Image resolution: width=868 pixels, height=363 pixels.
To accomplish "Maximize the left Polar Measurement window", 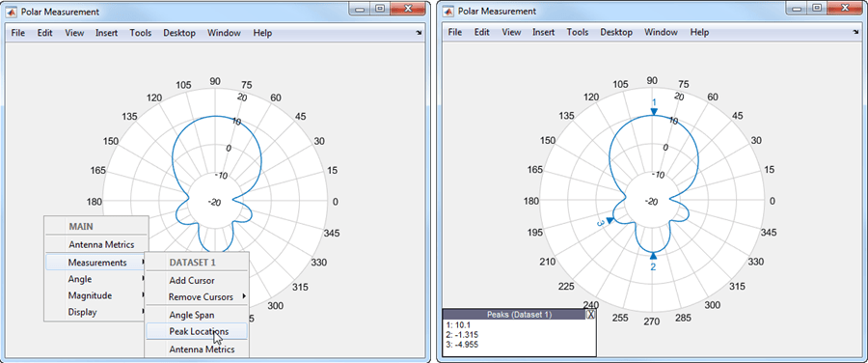I will click(x=380, y=9).
